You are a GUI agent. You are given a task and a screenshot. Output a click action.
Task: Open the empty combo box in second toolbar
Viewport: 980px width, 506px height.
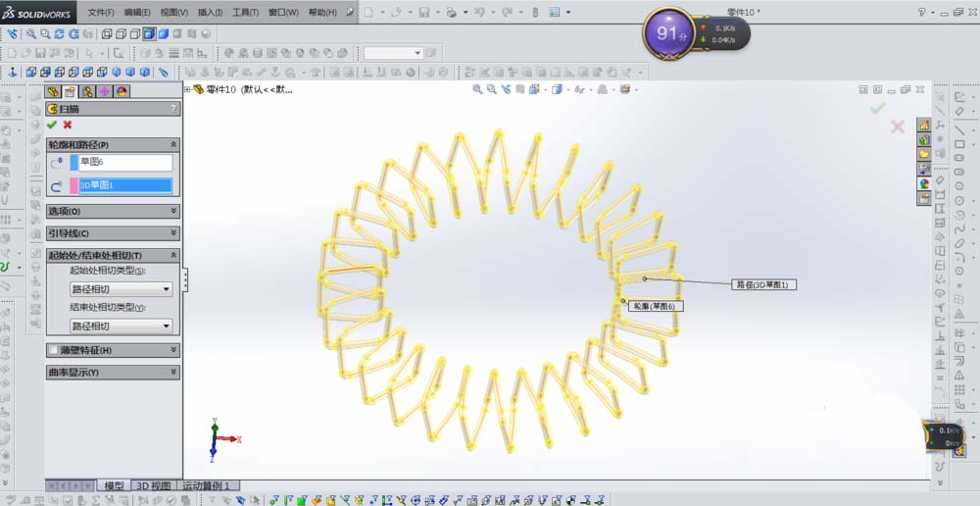tap(394, 53)
